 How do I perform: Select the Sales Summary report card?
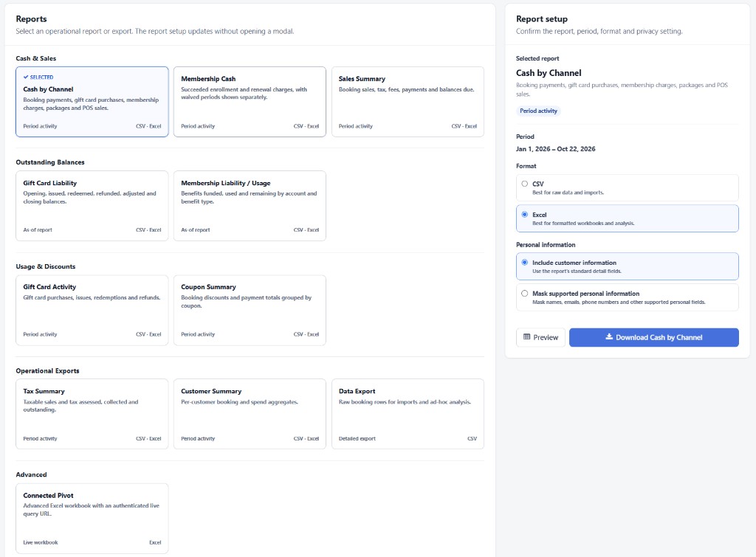click(x=408, y=102)
